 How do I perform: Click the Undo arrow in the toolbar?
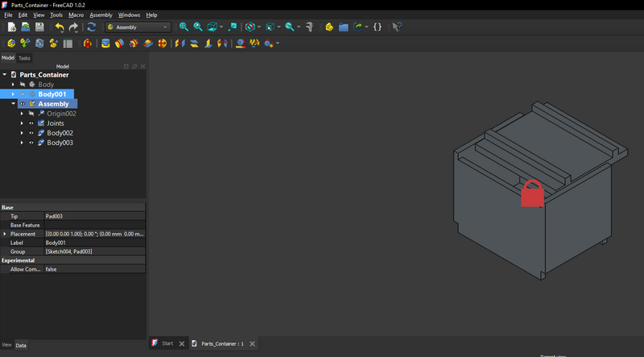coord(59,27)
